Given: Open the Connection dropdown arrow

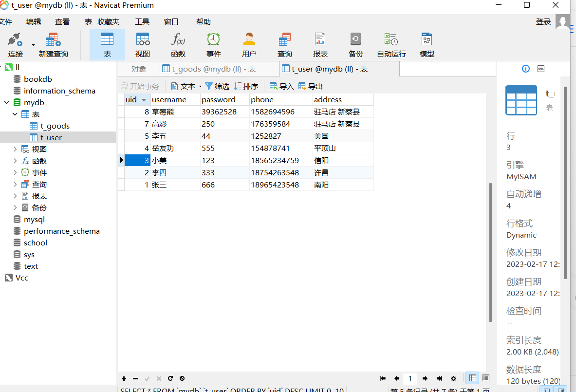Looking at the screenshot, I should click(x=33, y=45).
